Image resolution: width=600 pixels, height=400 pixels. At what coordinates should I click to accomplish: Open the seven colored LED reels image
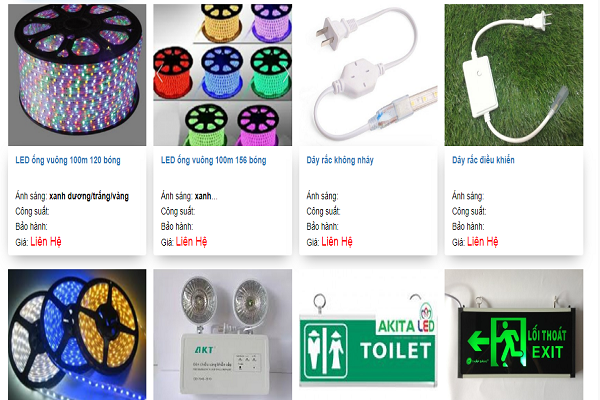223,75
